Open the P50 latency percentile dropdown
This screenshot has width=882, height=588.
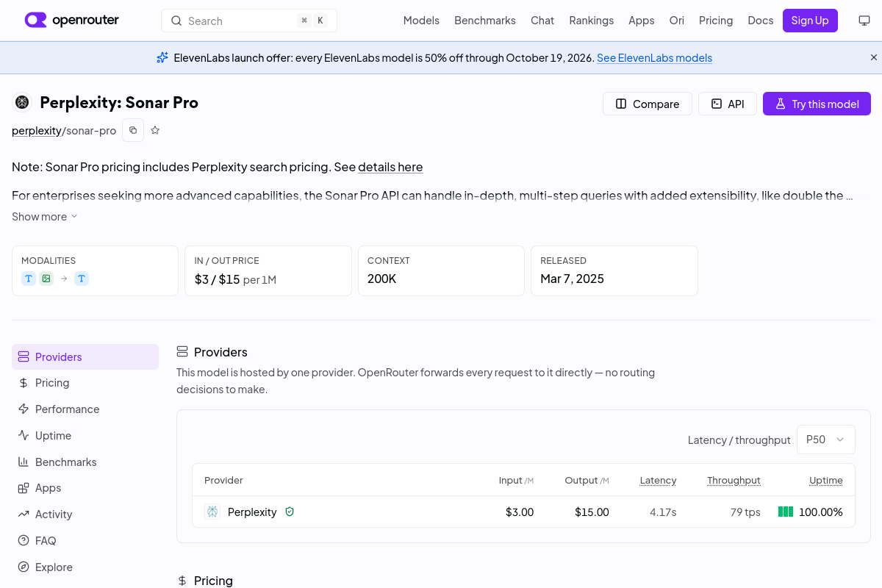tap(826, 440)
